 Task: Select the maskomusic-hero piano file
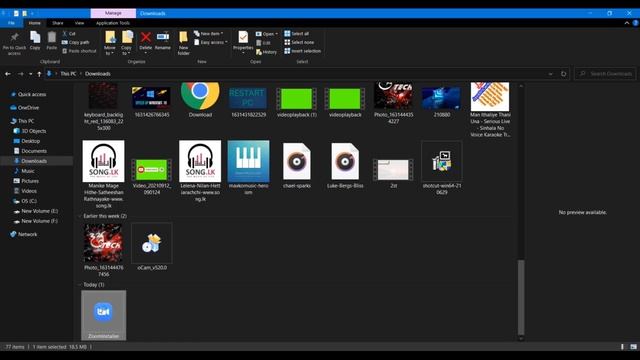click(x=248, y=168)
